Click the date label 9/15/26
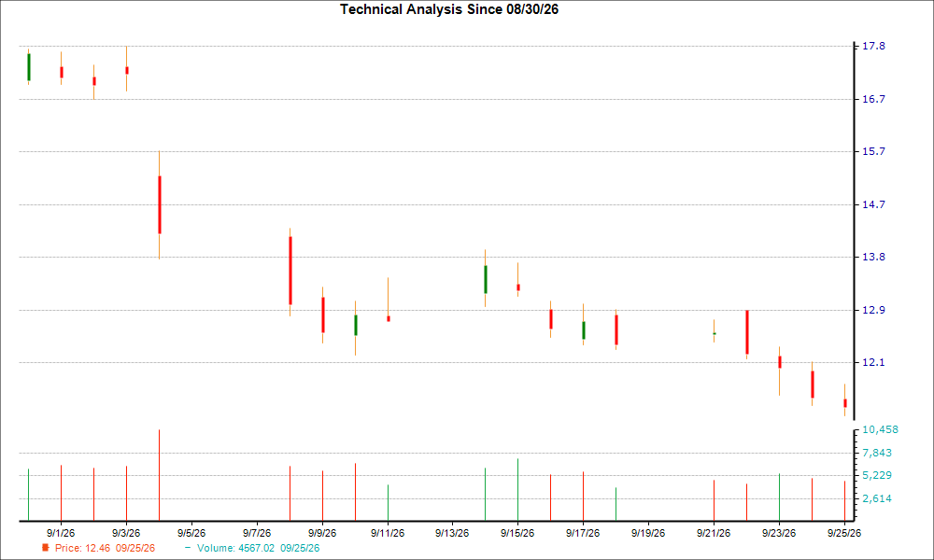Viewport: 934px width, 560px height. [517, 533]
